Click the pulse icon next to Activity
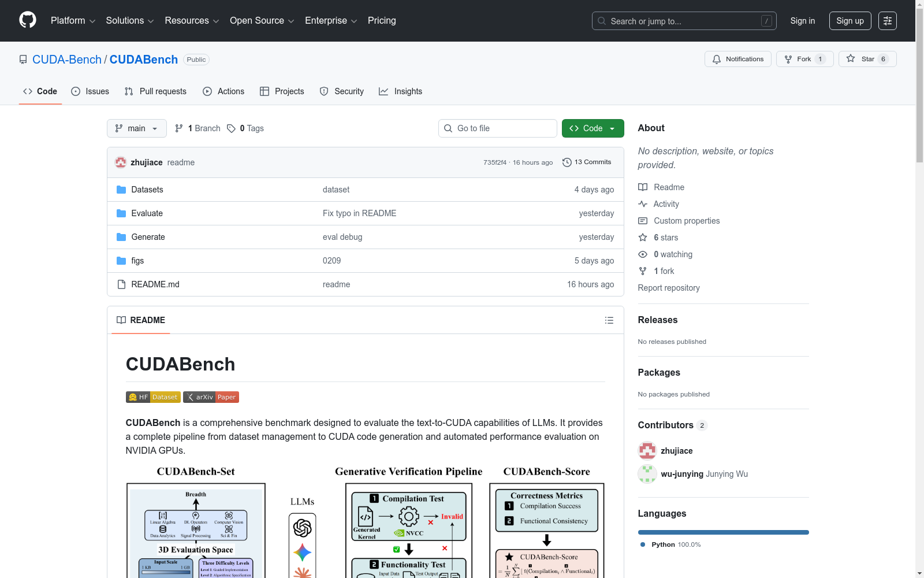 [643, 204]
